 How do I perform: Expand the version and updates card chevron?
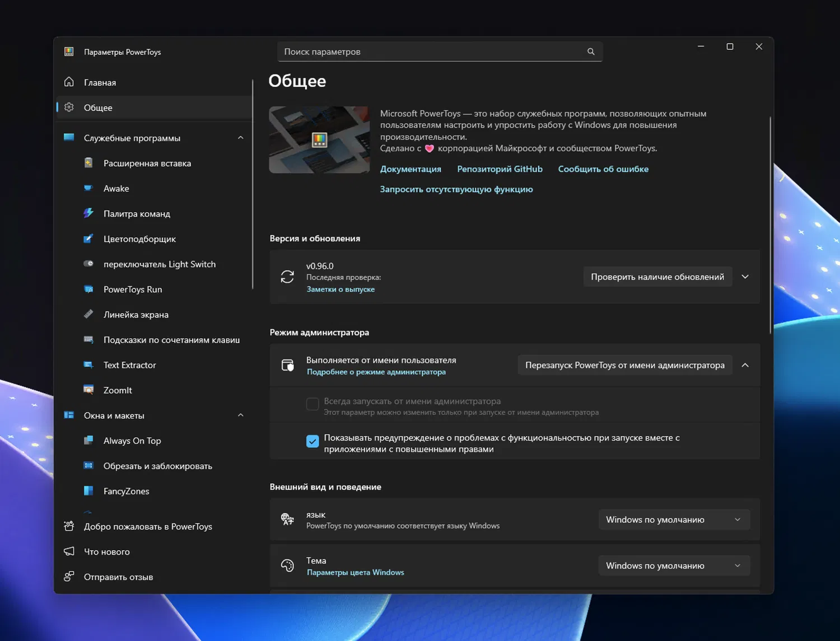point(745,277)
